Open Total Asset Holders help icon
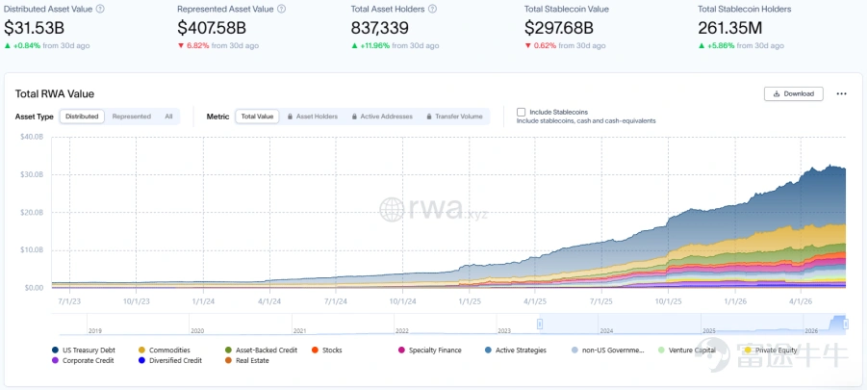868x390 pixels. tap(433, 9)
